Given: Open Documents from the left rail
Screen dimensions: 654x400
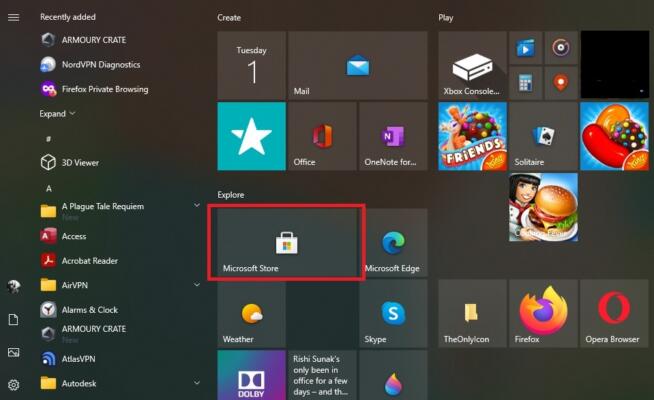Looking at the screenshot, I should 13,320.
